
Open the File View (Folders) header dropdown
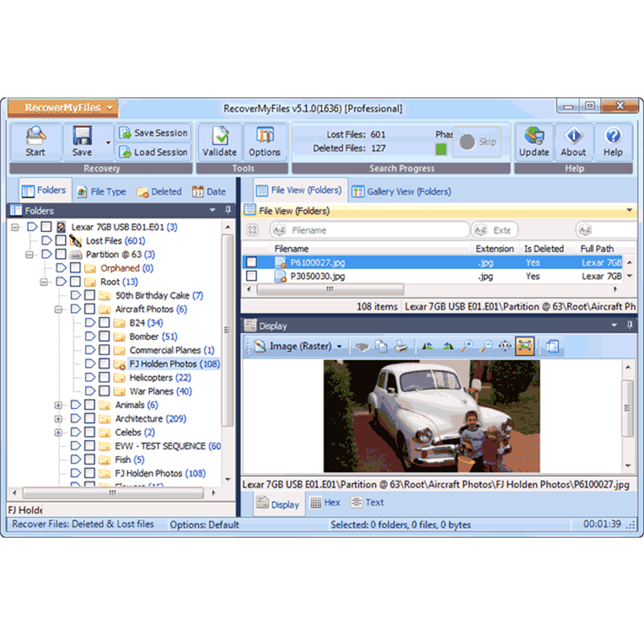[x=630, y=210]
